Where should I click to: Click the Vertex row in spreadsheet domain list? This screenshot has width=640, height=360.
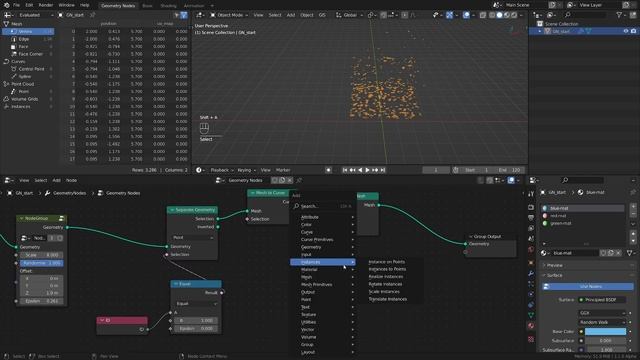pos(29,31)
